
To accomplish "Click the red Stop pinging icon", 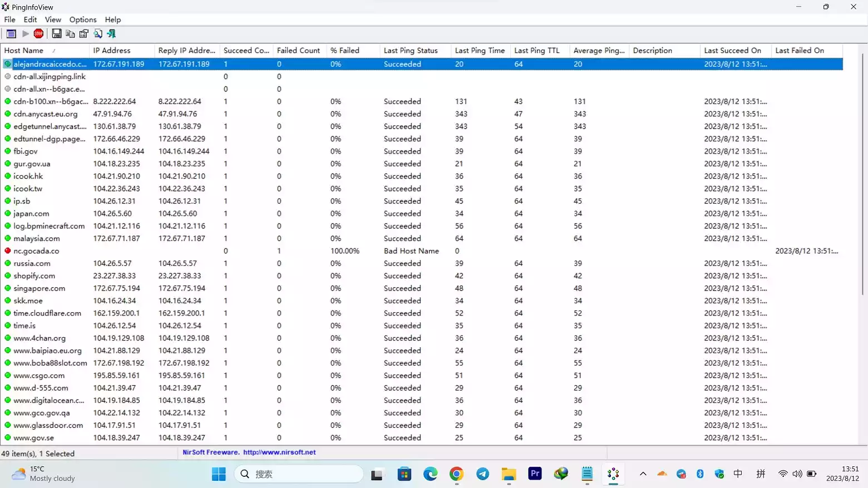I will point(38,34).
